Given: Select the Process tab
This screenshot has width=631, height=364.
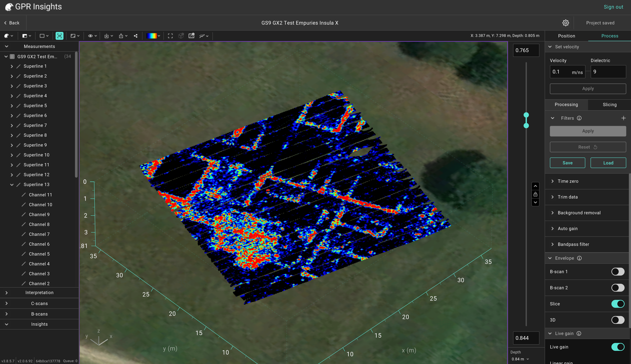Looking at the screenshot, I should (x=609, y=36).
